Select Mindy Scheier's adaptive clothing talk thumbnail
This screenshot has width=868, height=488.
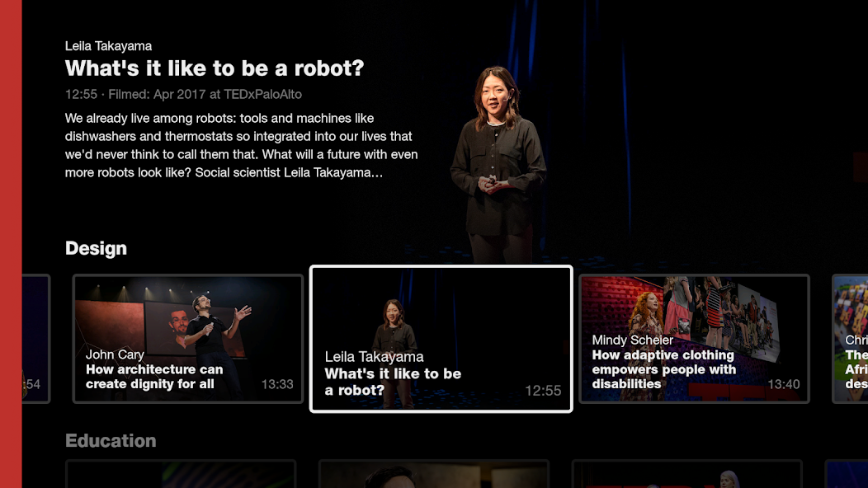[x=694, y=338]
